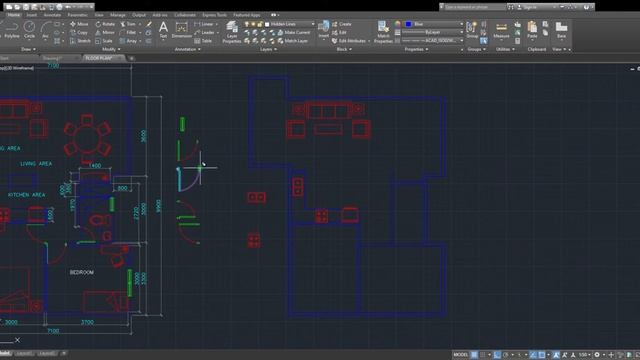Toggle object snap in status bar

click(x=542, y=355)
